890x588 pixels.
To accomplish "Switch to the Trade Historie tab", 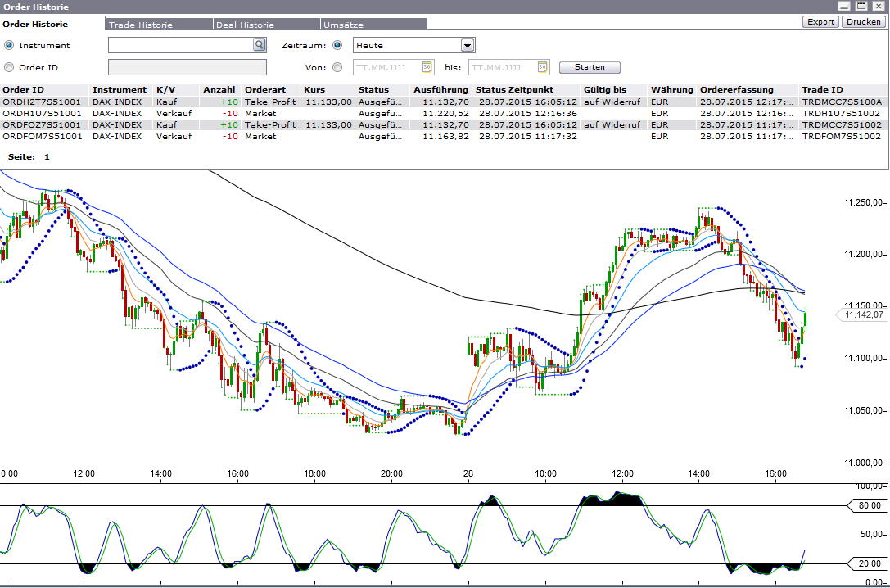I will 141,25.
